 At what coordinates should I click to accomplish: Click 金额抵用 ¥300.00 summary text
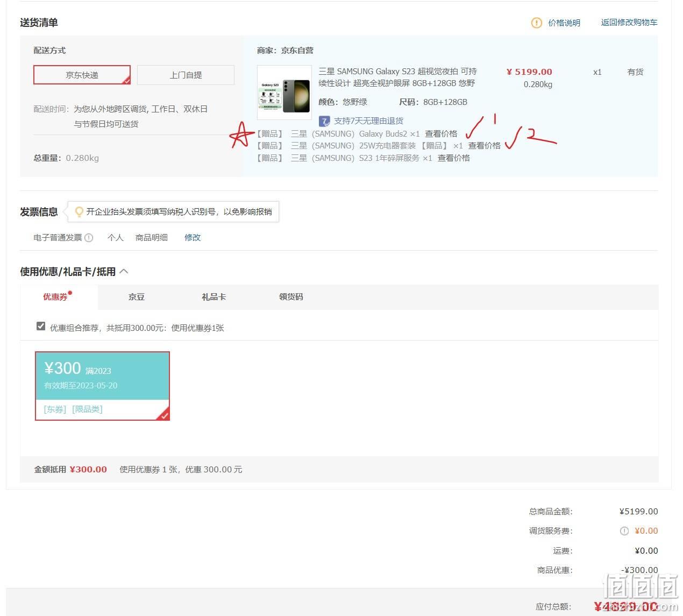[x=70, y=469]
